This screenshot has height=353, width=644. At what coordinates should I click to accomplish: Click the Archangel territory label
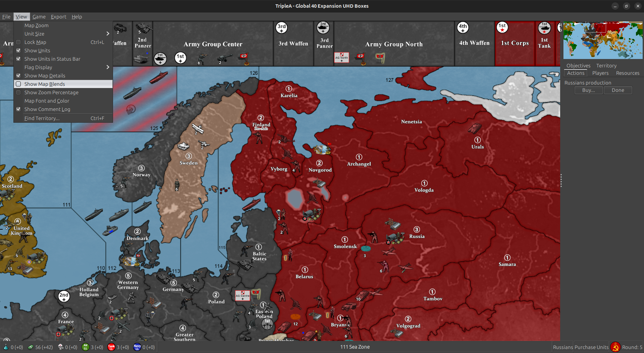coord(359,164)
